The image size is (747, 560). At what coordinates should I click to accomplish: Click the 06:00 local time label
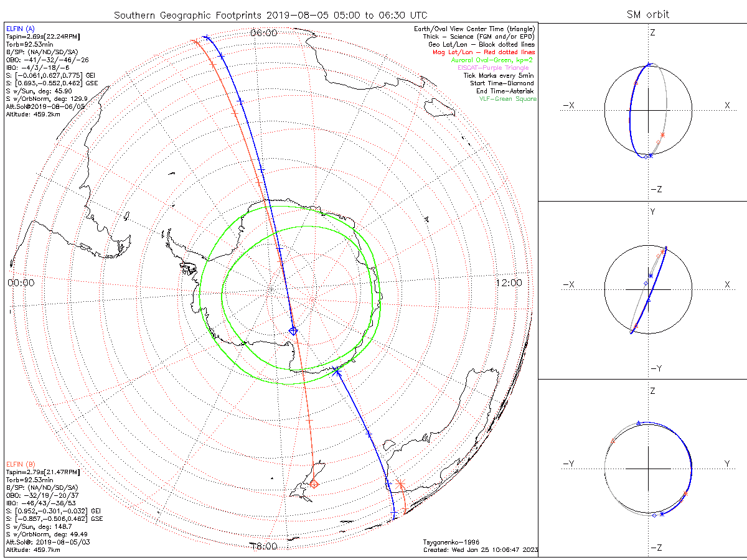[x=263, y=32]
